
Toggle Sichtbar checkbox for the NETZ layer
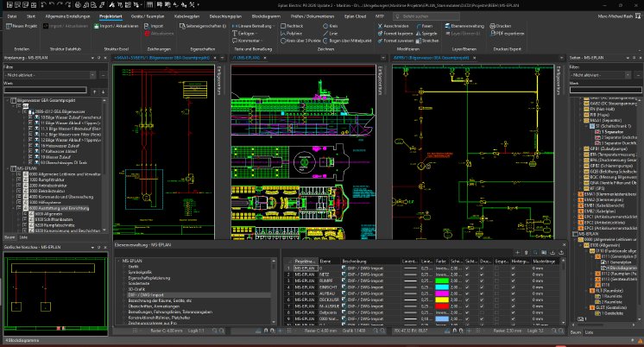point(467,274)
